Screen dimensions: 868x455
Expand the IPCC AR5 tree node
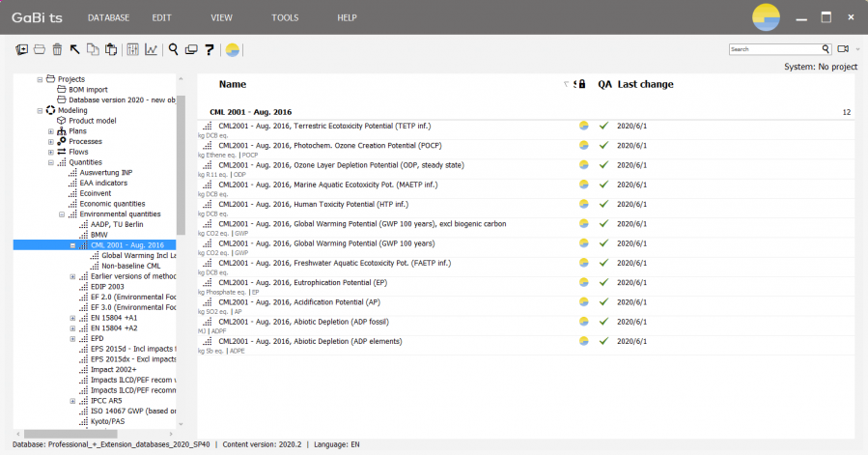click(72, 400)
